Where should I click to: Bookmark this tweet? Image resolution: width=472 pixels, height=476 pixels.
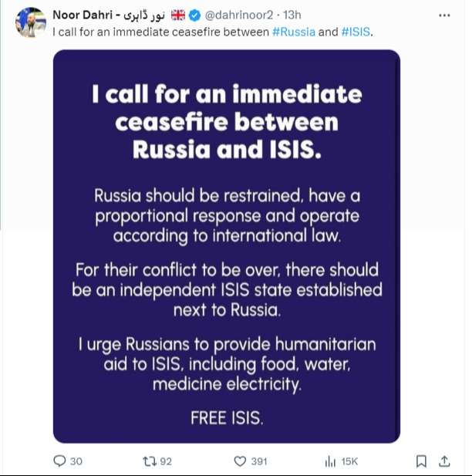421,461
